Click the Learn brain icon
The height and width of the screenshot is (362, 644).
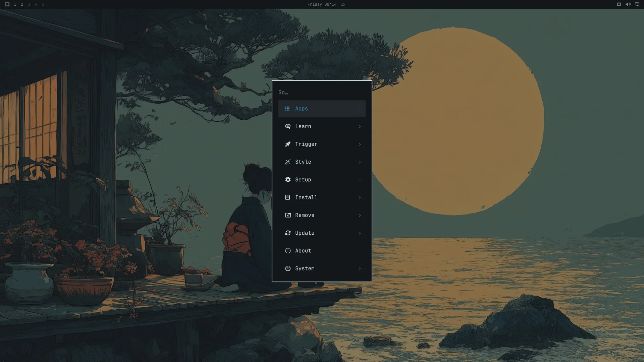(x=288, y=126)
